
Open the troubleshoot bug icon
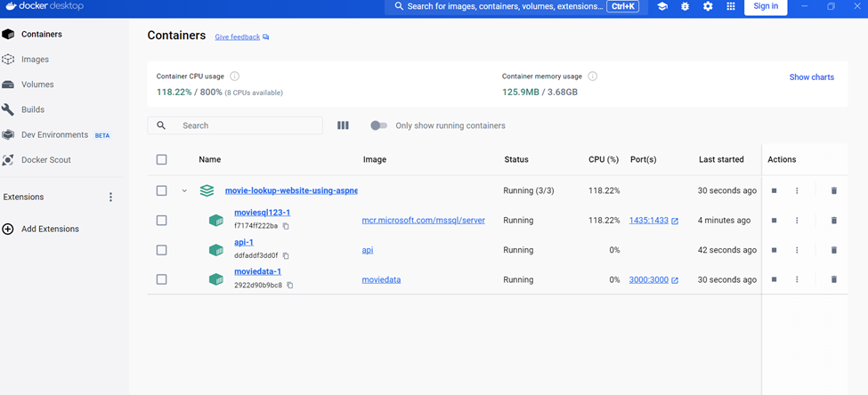click(x=685, y=6)
